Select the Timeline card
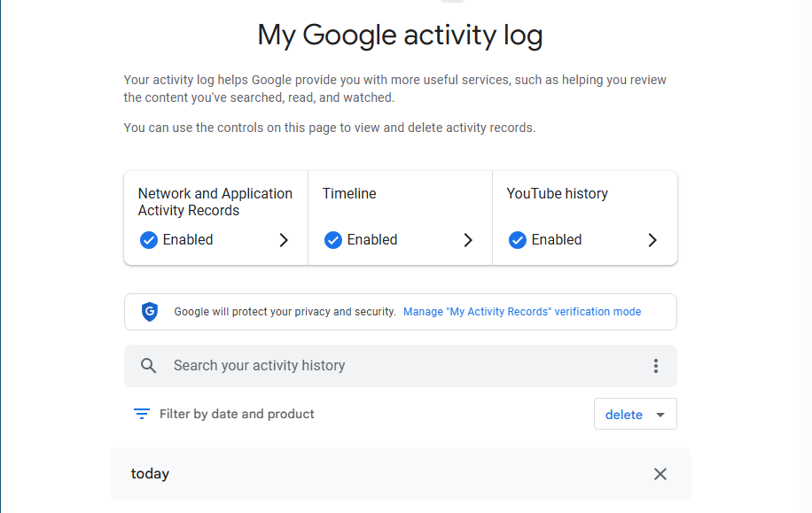 tap(399, 217)
